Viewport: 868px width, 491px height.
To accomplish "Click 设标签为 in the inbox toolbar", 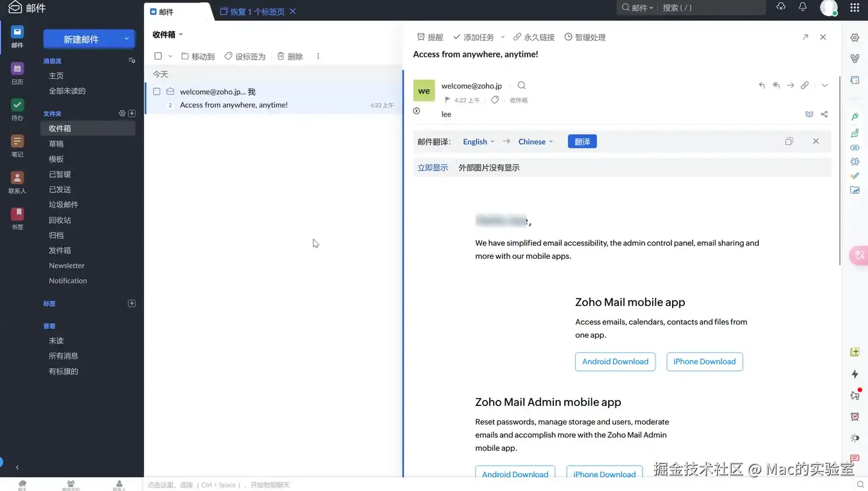I will pos(245,56).
